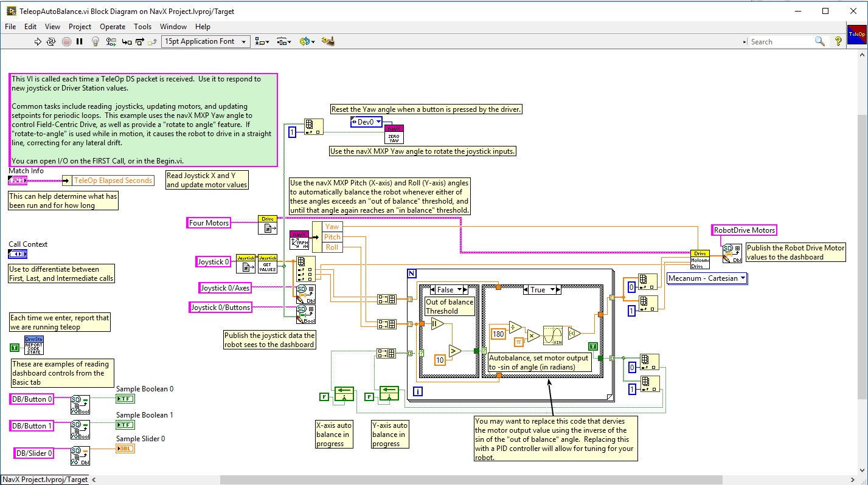Select the dashboard Dbl VI beside DB/Slider 0
868x485 pixels.
[x=80, y=455]
